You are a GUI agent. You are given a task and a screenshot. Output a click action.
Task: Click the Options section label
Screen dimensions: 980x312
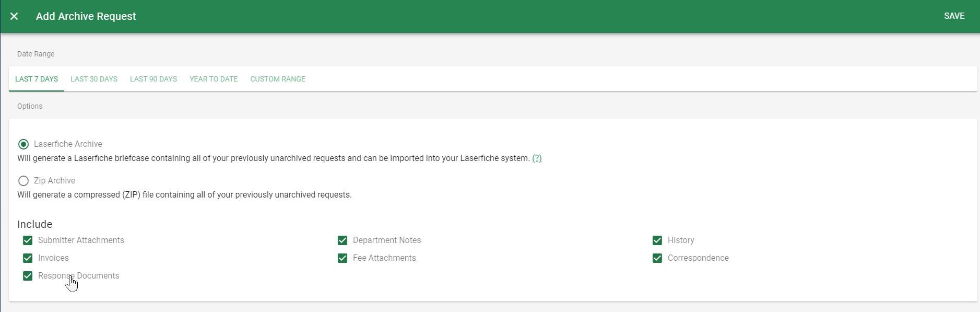click(30, 106)
